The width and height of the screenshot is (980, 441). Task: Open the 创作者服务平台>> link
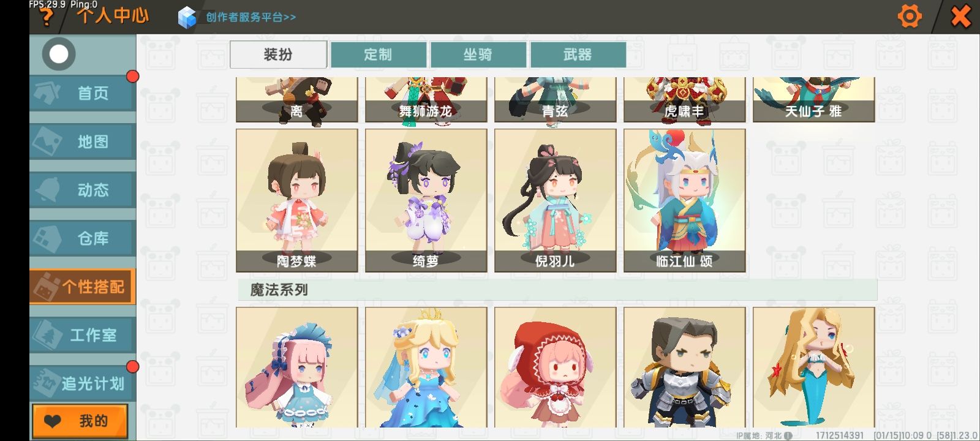click(251, 17)
